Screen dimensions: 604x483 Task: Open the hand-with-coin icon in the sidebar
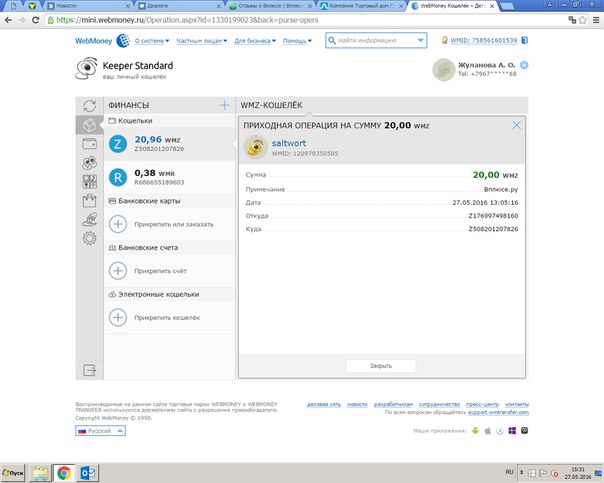point(89,219)
